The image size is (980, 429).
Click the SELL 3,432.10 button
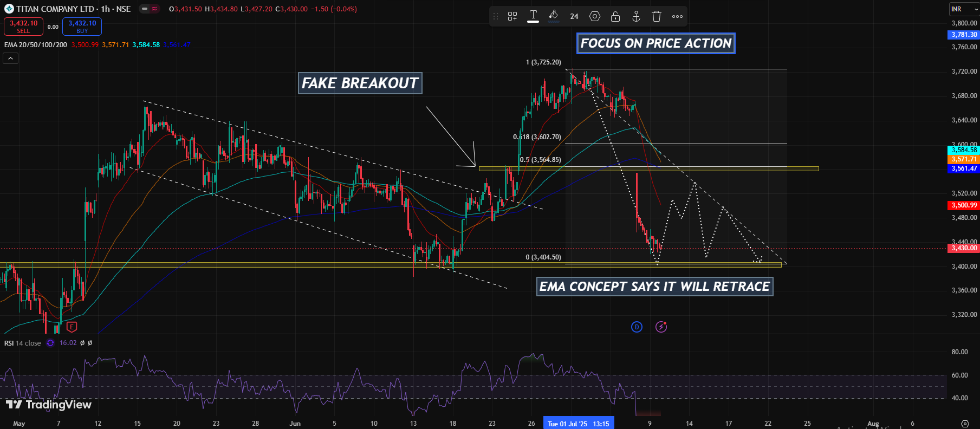pyautogui.click(x=24, y=27)
